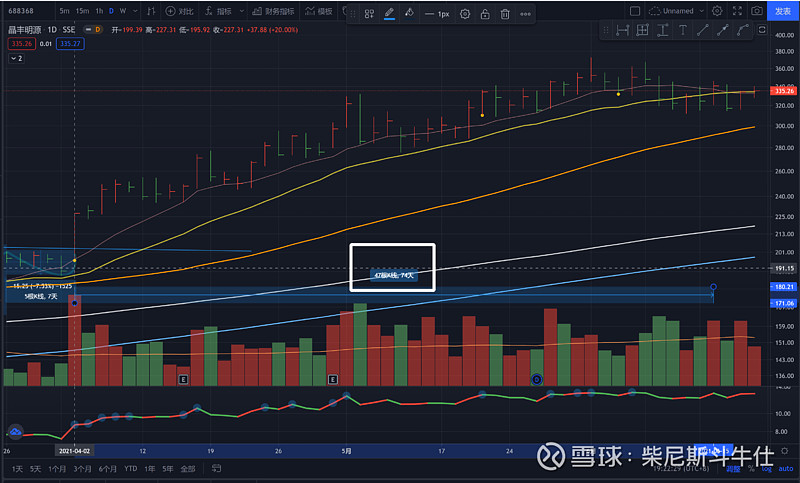The width and height of the screenshot is (800, 483).
Task: Set range to 5年
Action: (x=168, y=469)
